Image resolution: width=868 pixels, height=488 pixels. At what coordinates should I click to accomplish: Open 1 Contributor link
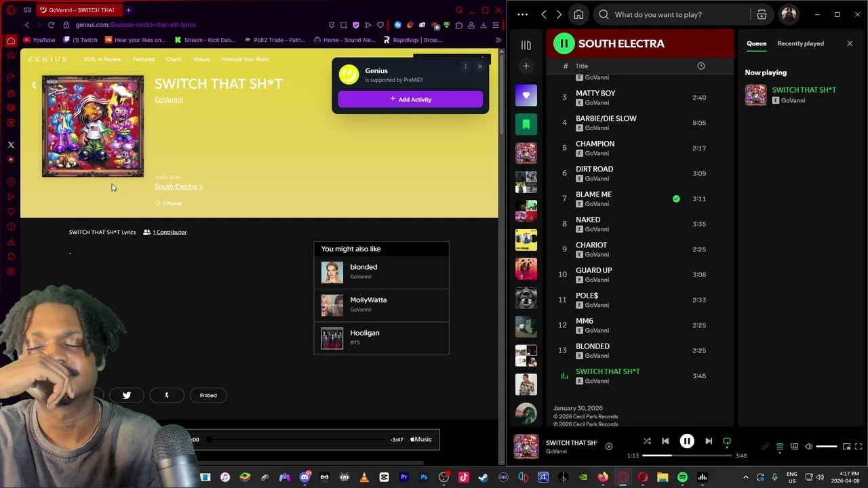click(169, 232)
